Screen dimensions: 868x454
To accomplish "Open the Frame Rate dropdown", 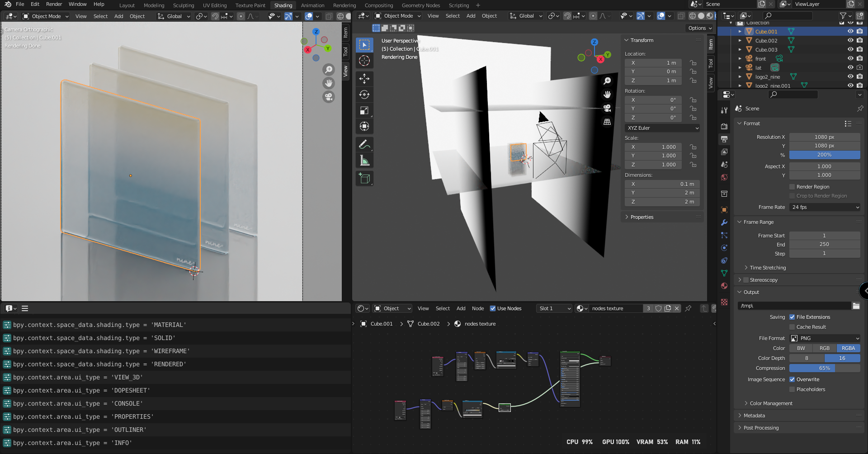I will point(825,207).
